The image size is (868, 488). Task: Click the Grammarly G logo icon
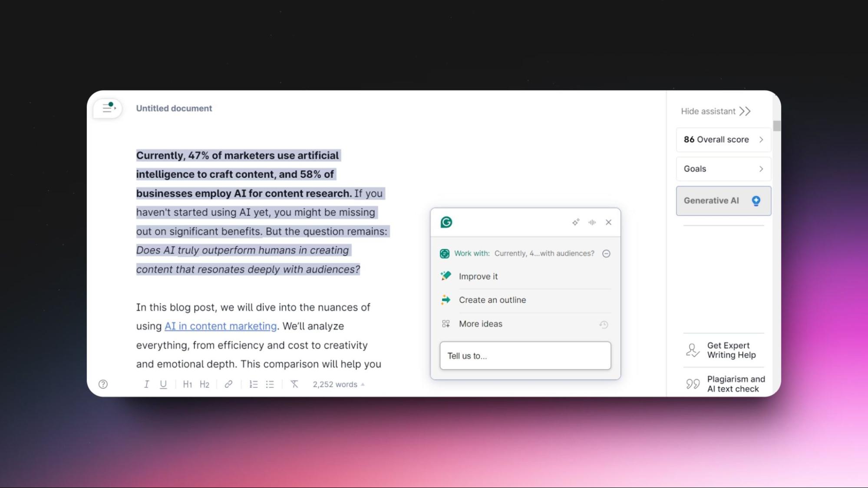click(446, 222)
